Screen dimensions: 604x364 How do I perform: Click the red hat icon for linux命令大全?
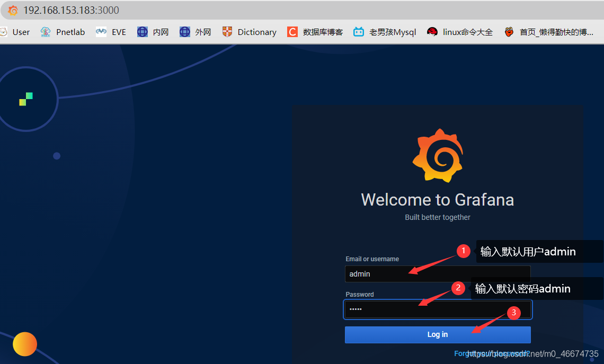point(432,32)
